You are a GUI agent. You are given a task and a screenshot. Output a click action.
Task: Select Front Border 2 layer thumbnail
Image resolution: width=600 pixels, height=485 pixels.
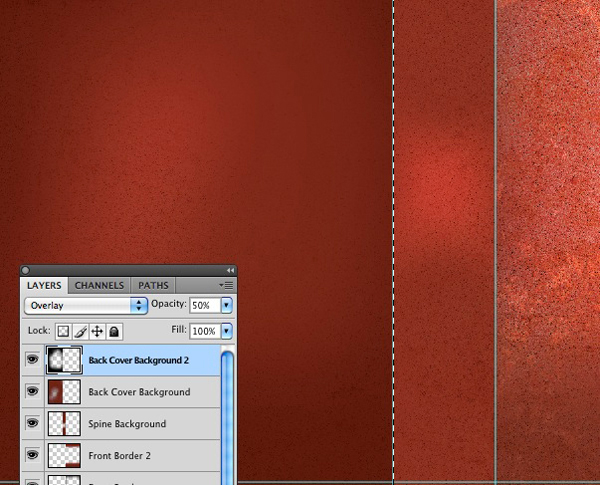[64, 455]
